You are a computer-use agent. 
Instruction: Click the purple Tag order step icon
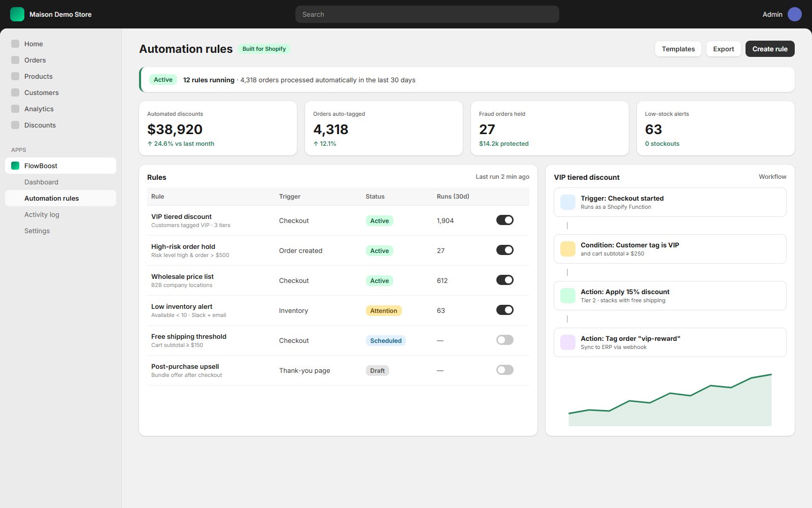point(568,342)
